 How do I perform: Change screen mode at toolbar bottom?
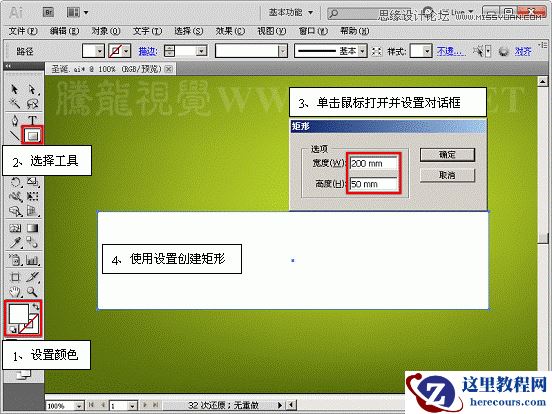[x=23, y=375]
